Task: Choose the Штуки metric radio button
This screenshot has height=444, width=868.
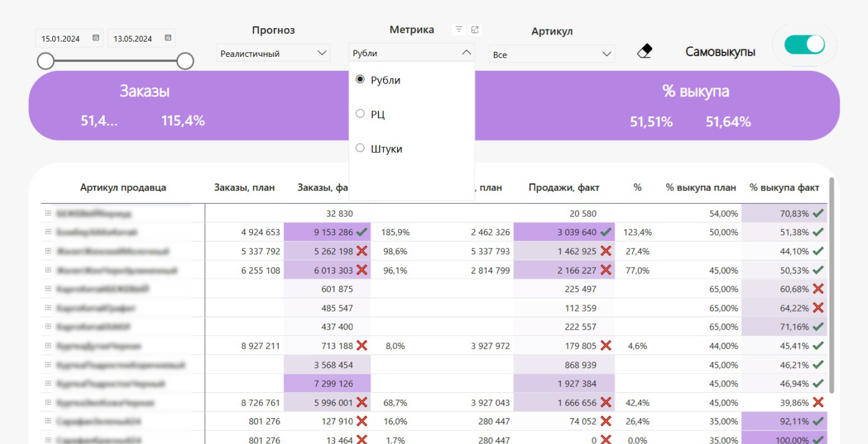Action: pos(360,148)
